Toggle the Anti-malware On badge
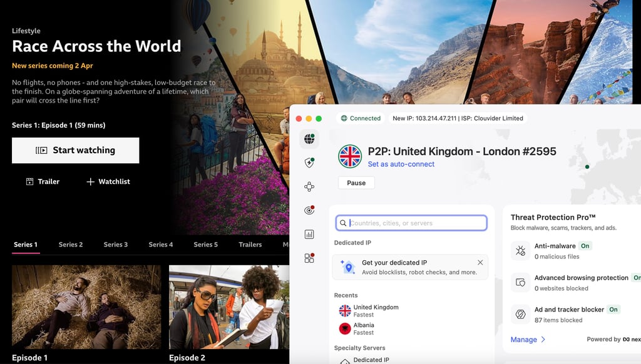641x364 pixels. pos(585,246)
